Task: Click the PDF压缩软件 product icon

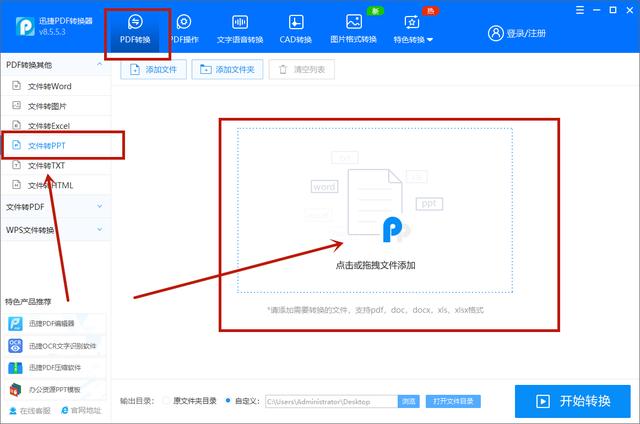Action: pos(16,368)
